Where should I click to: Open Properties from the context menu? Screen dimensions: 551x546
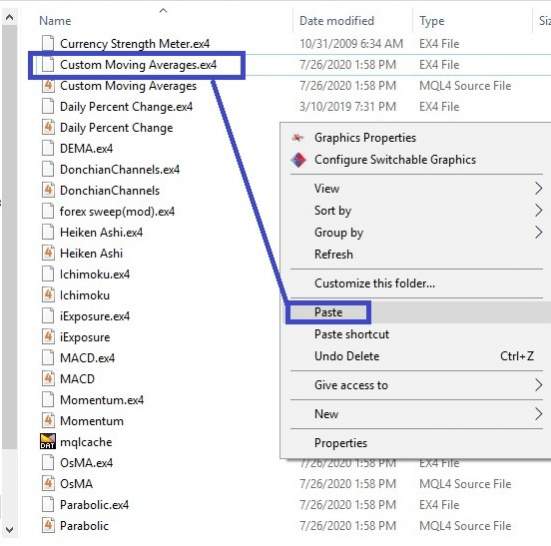pyautogui.click(x=341, y=443)
